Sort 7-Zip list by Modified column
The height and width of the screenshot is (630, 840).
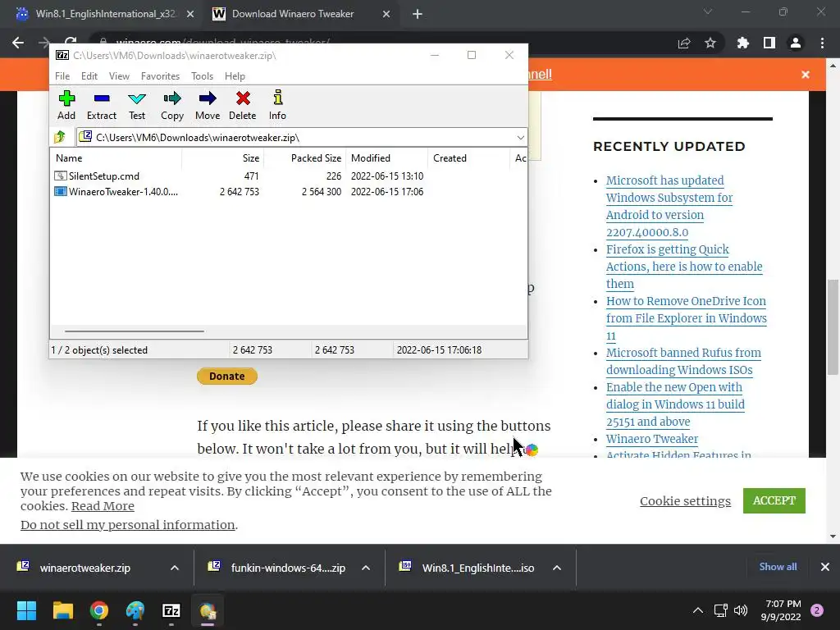coord(387,158)
